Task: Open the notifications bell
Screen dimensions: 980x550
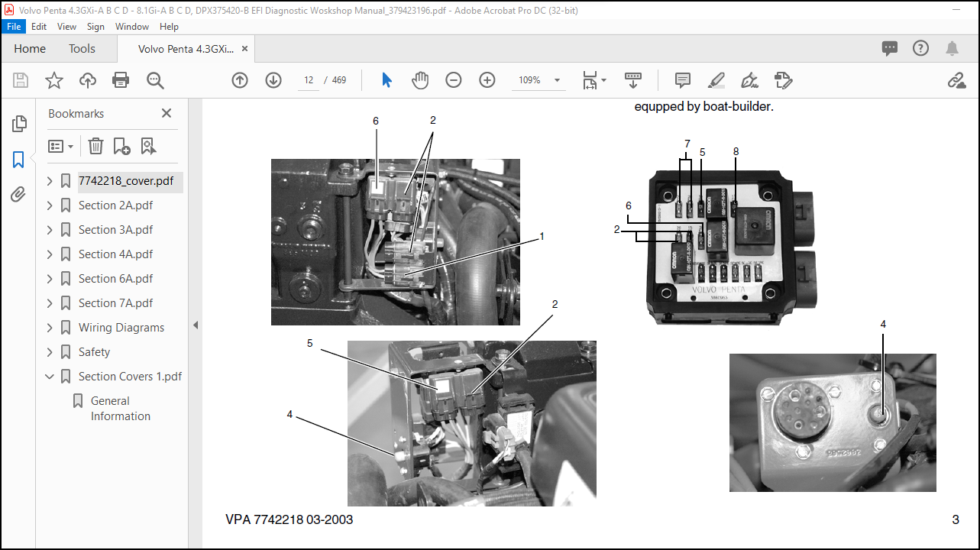Action: 952,48
